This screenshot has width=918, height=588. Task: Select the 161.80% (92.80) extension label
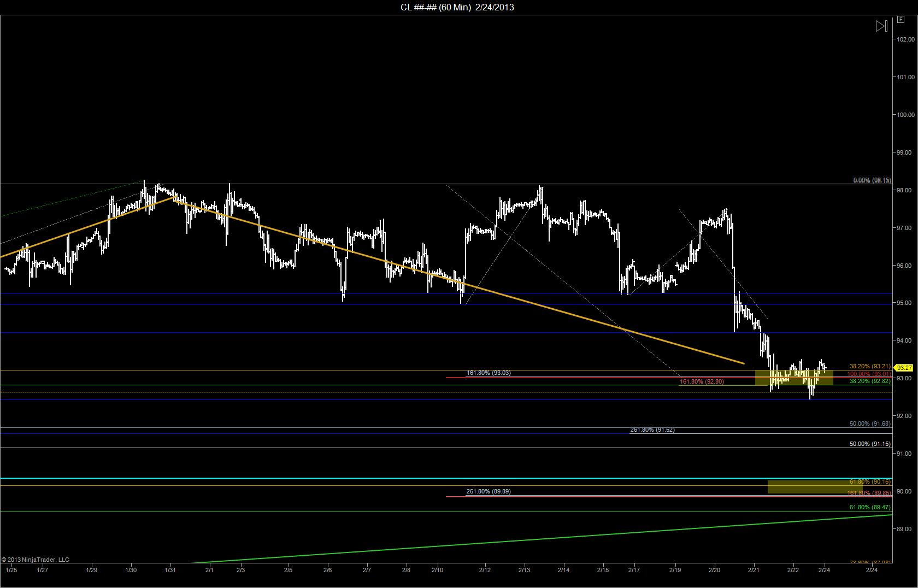702,381
